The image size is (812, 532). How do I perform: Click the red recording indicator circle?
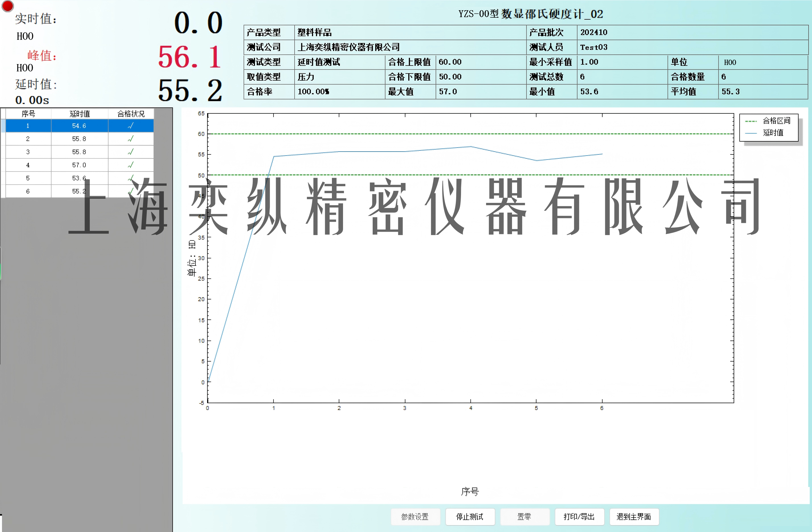[7, 6]
